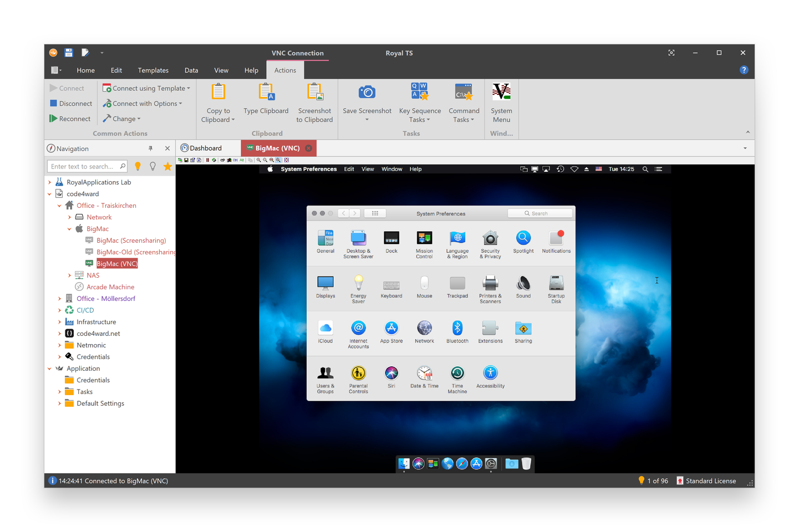Send the Windows key from VNC toolbar
This screenshot has width=799, height=532.
(x=229, y=160)
